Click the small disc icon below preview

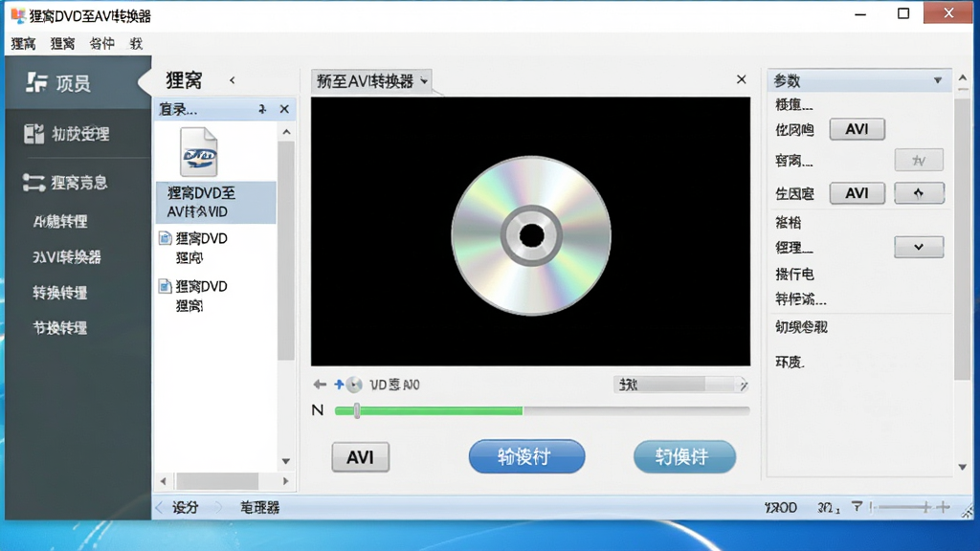coord(354,385)
